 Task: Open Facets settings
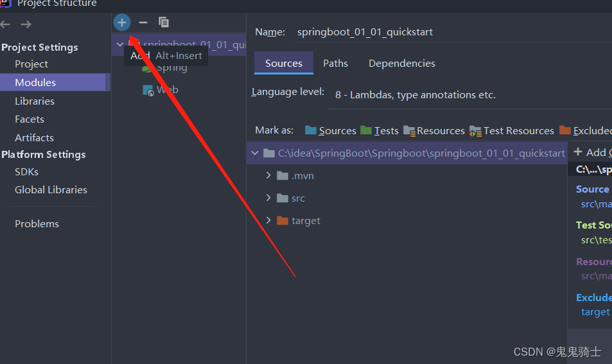[30, 119]
